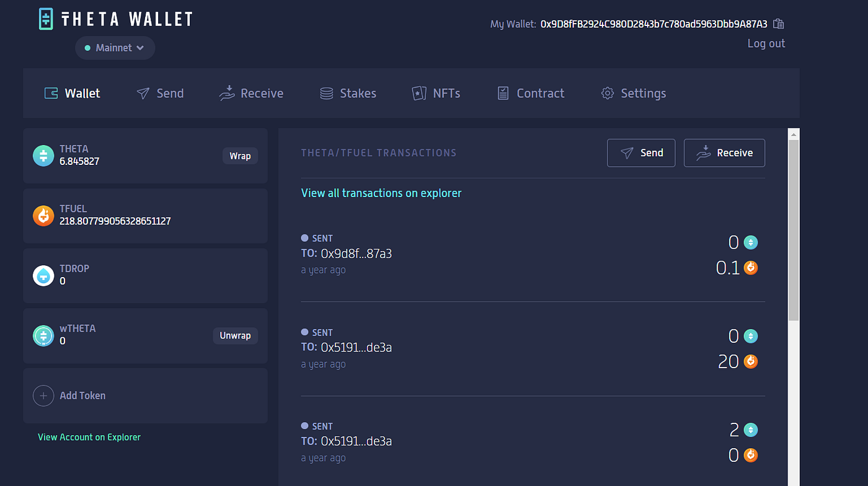
Task: Go to the Stakes tab
Action: click(348, 93)
